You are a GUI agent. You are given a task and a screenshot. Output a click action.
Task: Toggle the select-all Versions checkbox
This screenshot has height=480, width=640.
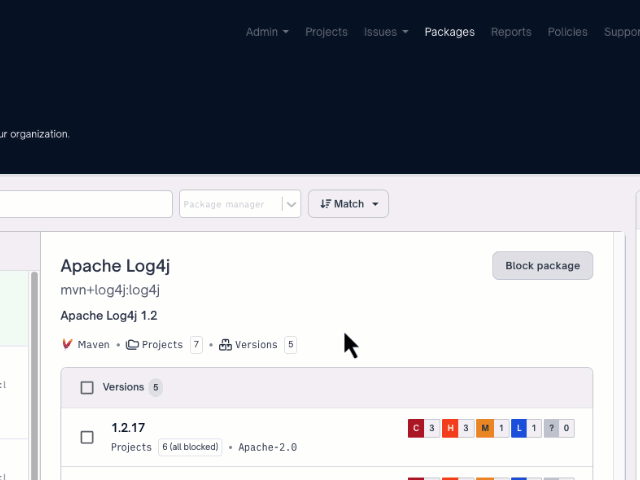click(87, 387)
